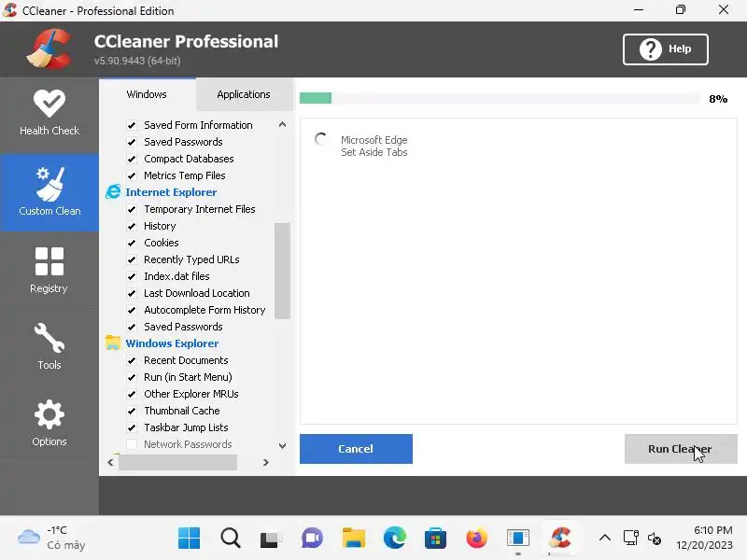Click the Windows Explorer folder icon
747x560 pixels.
(x=113, y=343)
